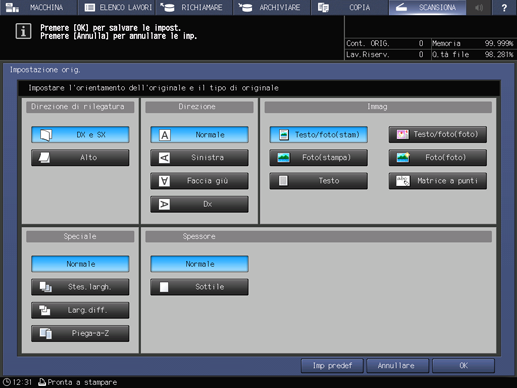Select Larg.diff. special option
Screen dimensions: 517x388
[80, 310]
